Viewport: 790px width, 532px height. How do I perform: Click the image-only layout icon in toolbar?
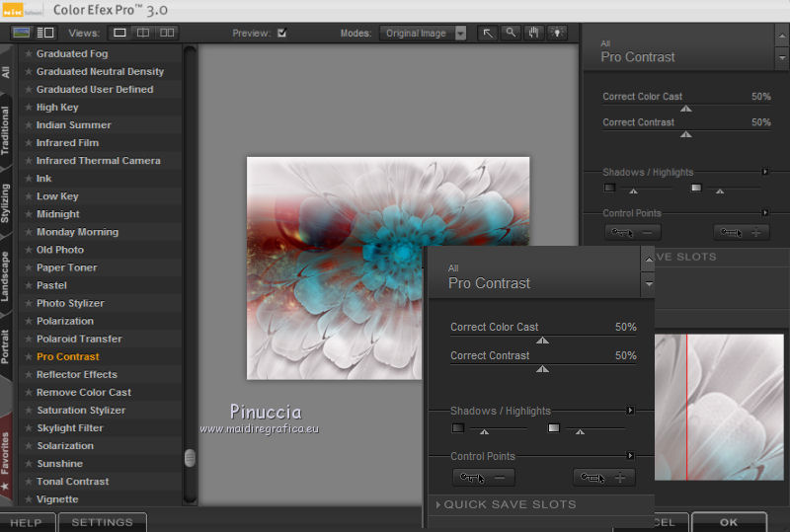[21, 33]
